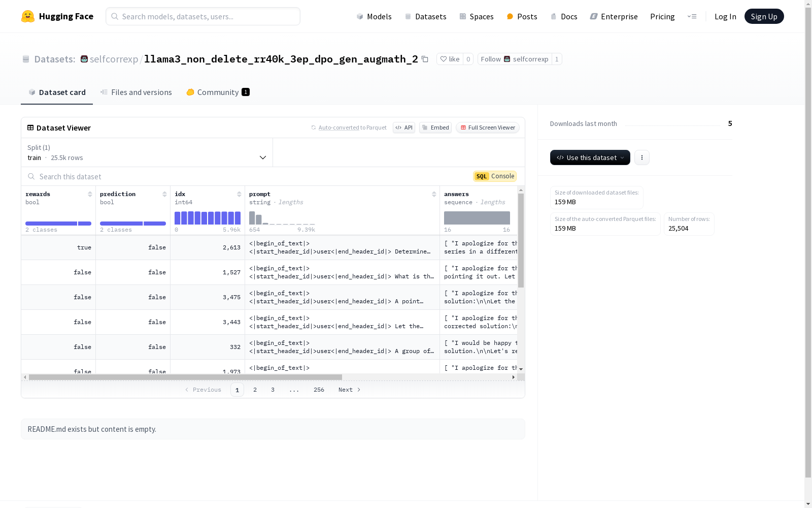Viewport: 812px width, 508px height.
Task: Go to Datasets in the top navigation
Action: [x=425, y=16]
